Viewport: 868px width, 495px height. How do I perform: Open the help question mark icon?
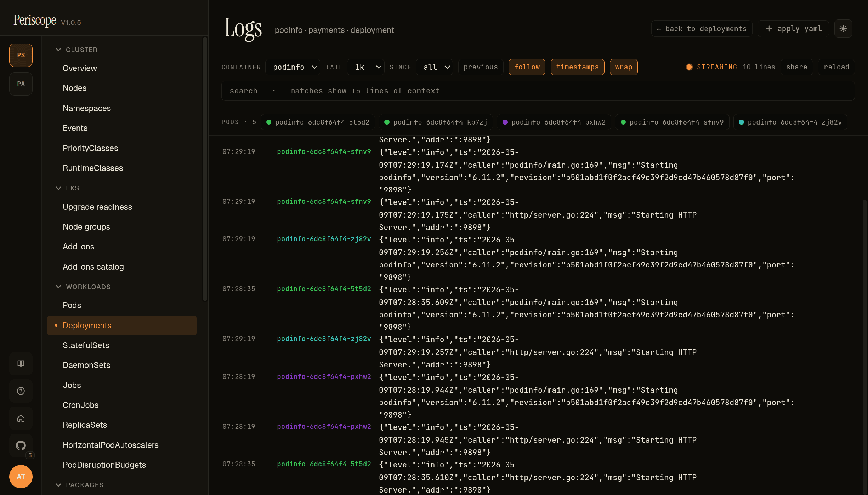pos(21,391)
